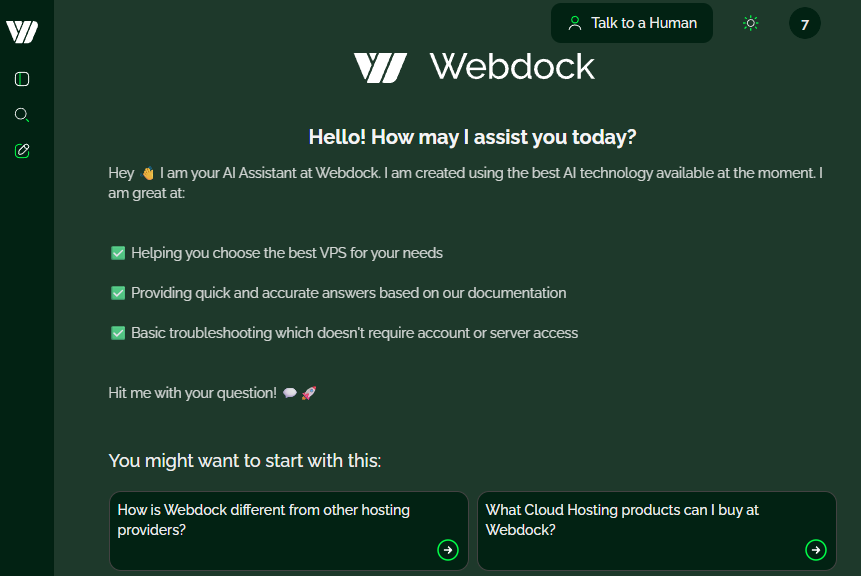861x576 pixels.
Task: Toggle light theme with the sun icon
Action: pyautogui.click(x=751, y=23)
